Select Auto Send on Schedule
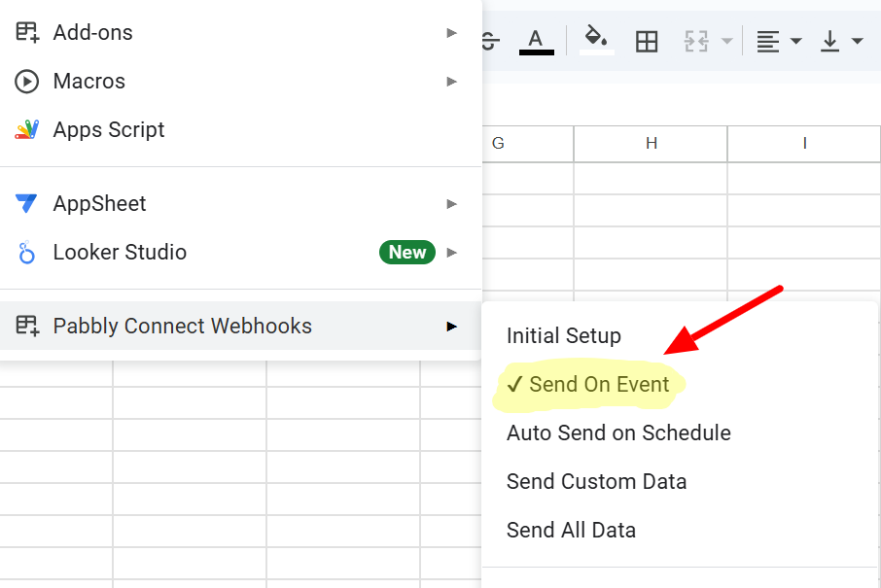 [618, 432]
